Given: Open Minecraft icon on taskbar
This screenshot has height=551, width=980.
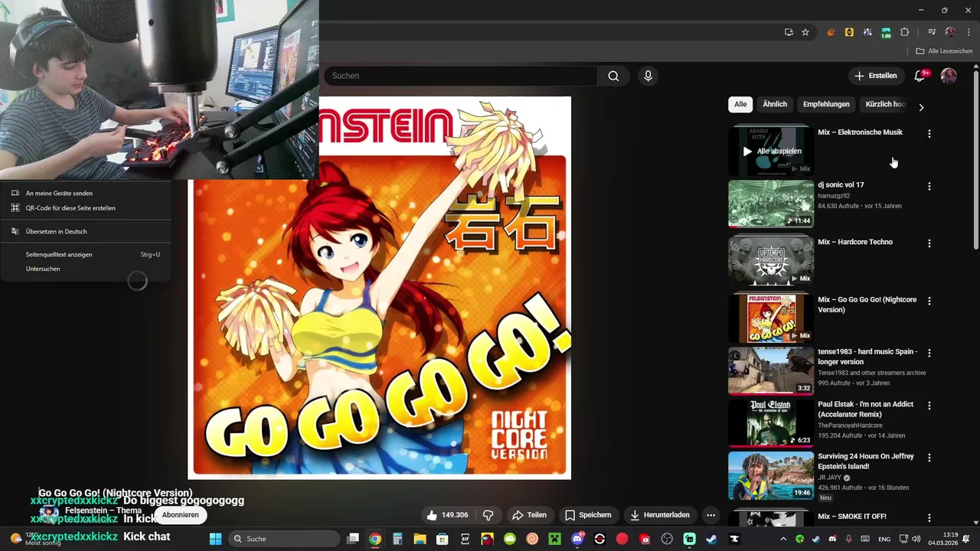Looking at the screenshot, I should tap(554, 539).
